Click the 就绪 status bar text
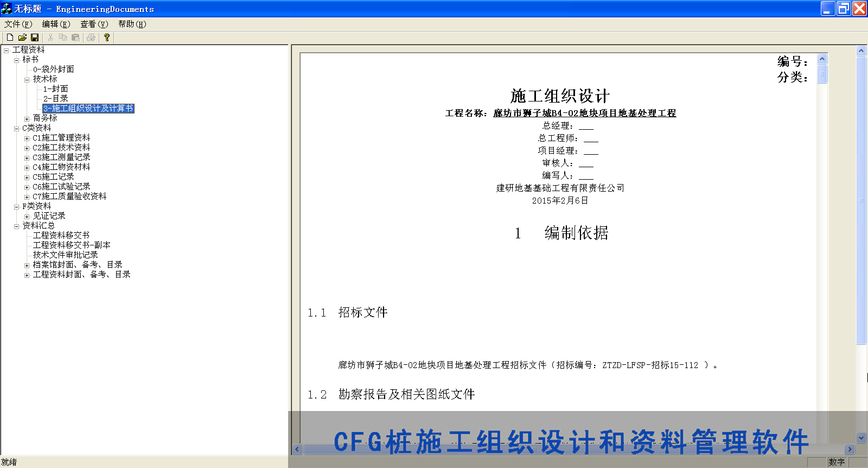The height and width of the screenshot is (468, 868). click(x=9, y=462)
